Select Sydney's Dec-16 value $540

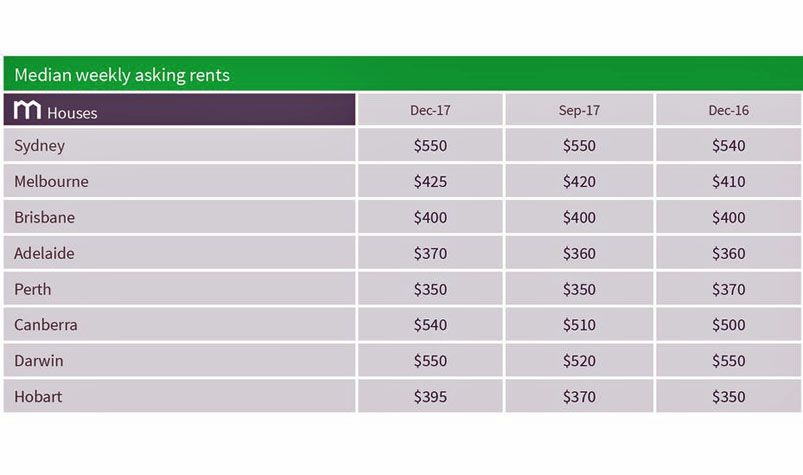(x=728, y=145)
